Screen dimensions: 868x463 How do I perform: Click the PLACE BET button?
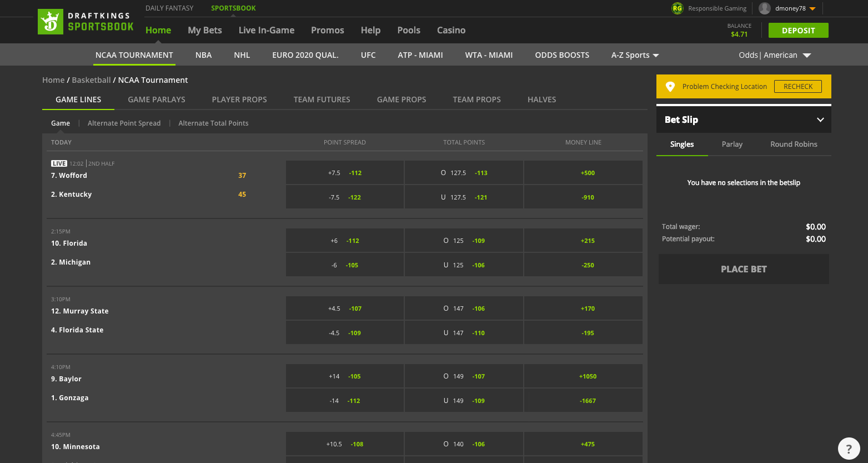point(744,269)
